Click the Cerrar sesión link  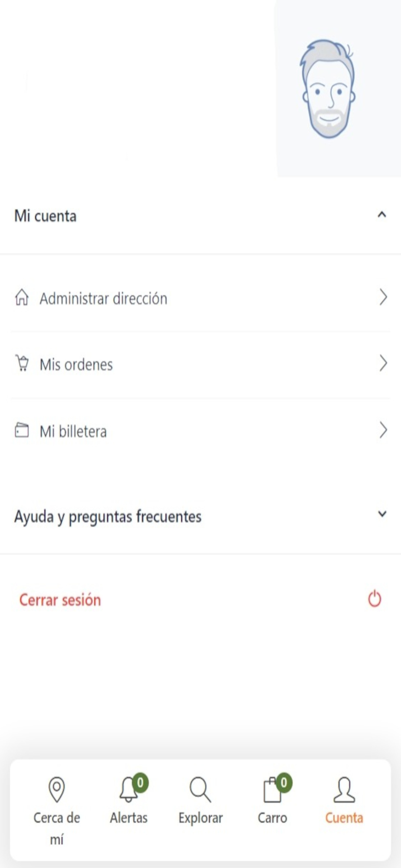60,600
